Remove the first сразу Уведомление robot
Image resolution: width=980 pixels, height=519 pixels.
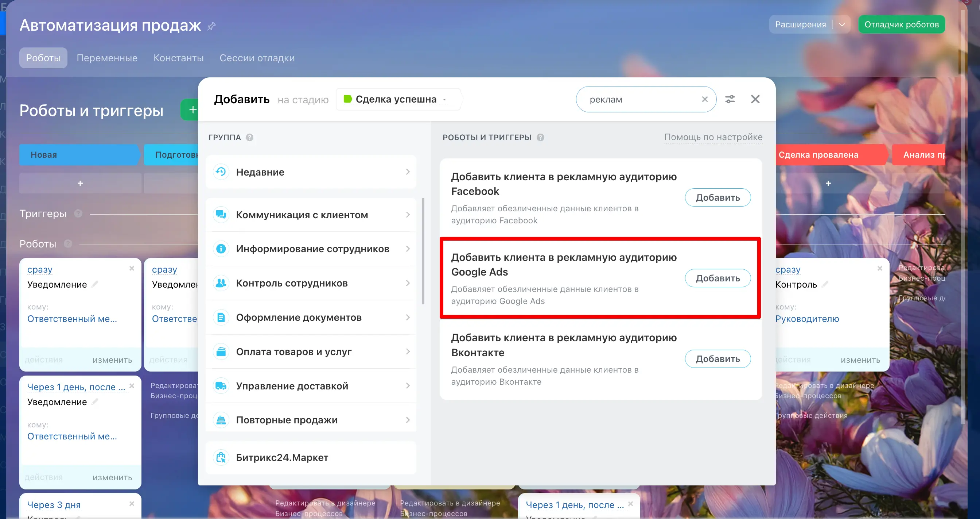click(132, 269)
